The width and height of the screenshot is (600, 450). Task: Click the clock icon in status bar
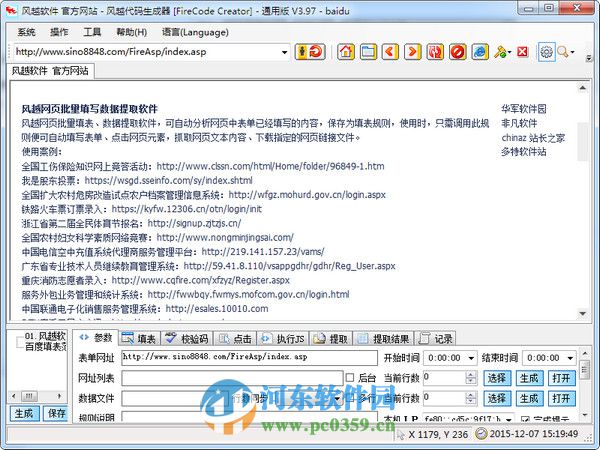481,434
